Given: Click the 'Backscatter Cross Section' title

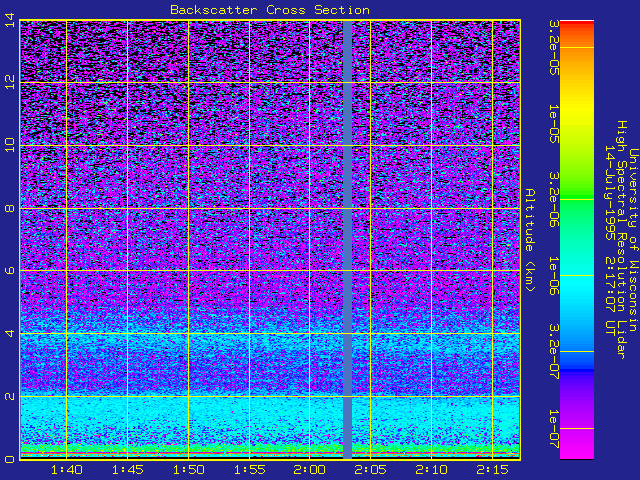Looking at the screenshot, I should (270, 10).
